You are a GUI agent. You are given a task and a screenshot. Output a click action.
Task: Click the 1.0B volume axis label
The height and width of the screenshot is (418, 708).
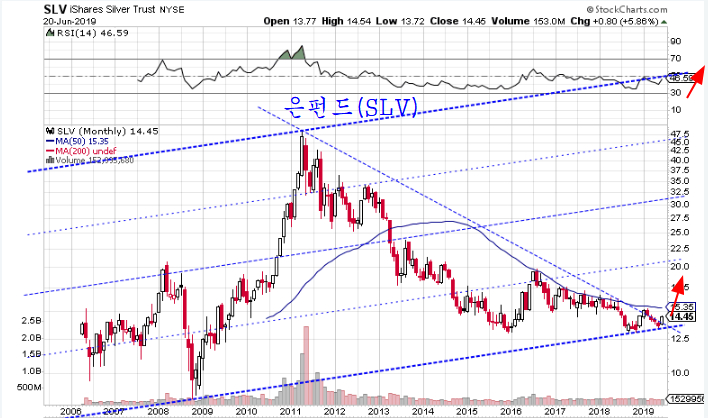[x=32, y=371]
